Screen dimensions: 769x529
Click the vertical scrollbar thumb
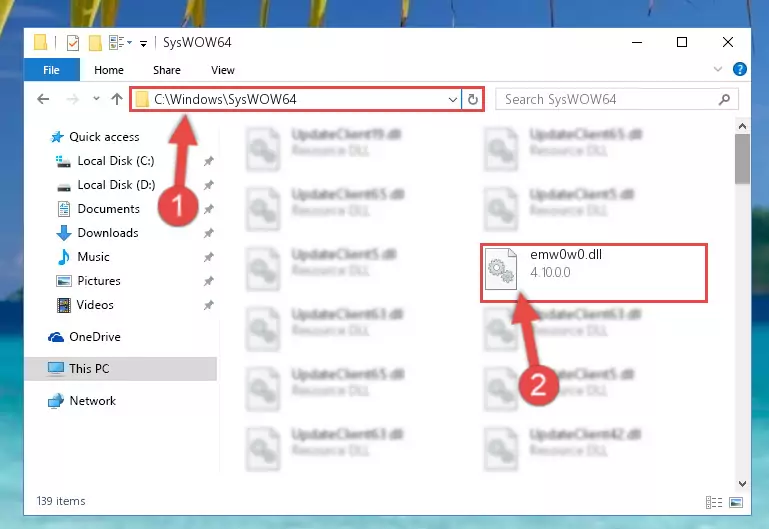click(743, 159)
